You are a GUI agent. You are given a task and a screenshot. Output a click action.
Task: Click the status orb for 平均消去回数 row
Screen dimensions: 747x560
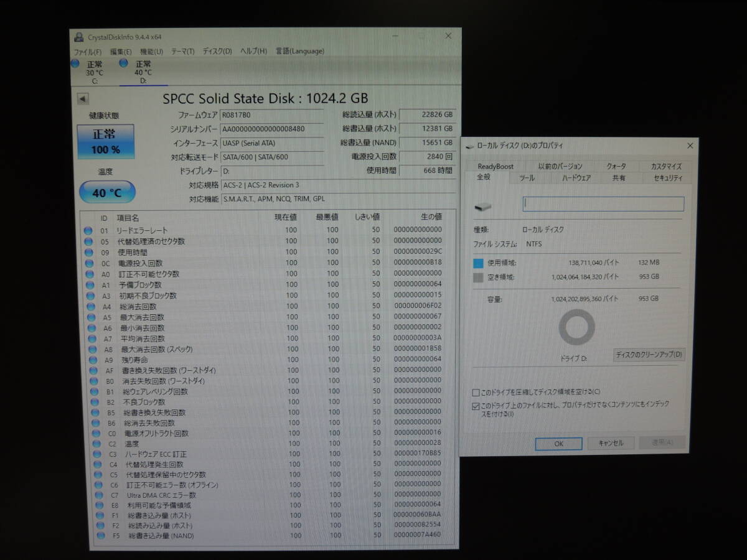click(92, 339)
